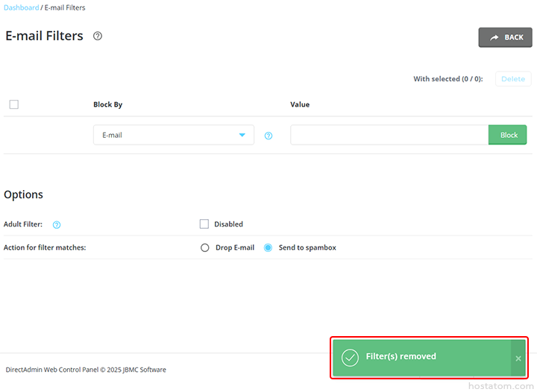Enable the Adult Filter Disabled checkbox

[204, 224]
